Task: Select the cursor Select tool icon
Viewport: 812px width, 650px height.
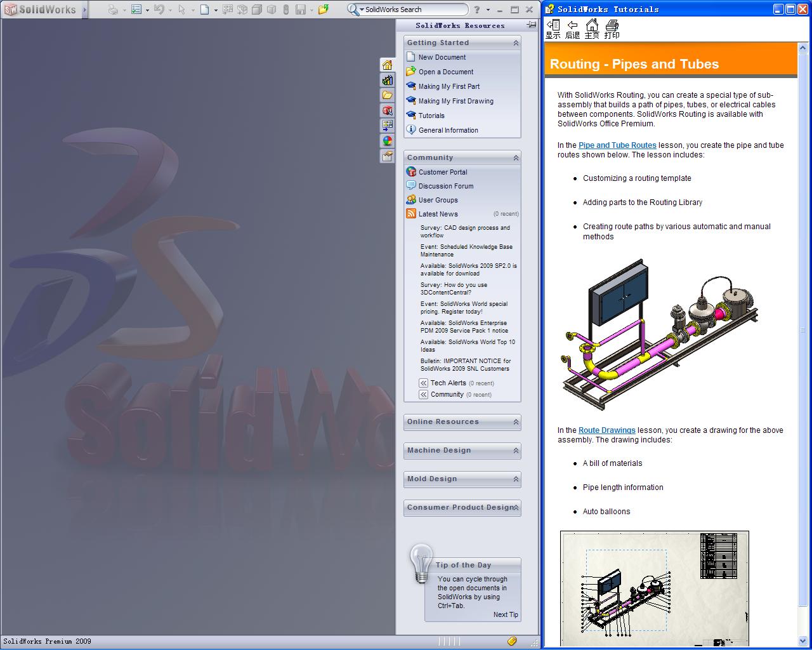Action: point(182,10)
